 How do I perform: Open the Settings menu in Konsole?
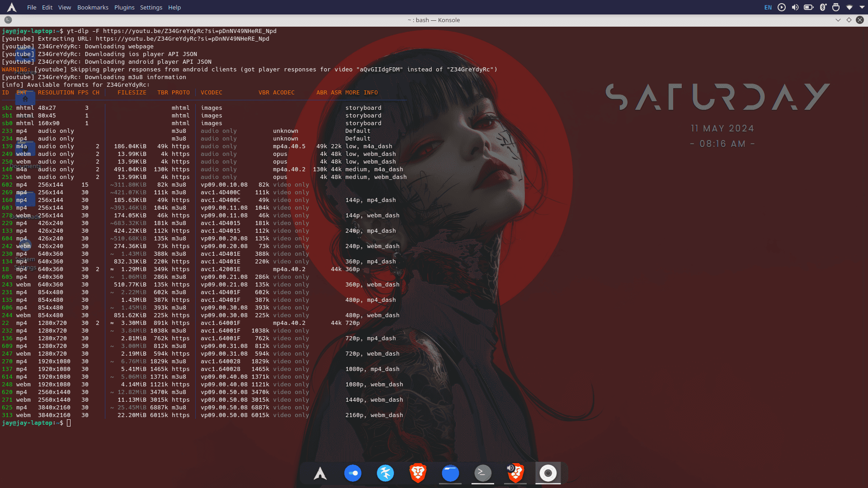151,7
